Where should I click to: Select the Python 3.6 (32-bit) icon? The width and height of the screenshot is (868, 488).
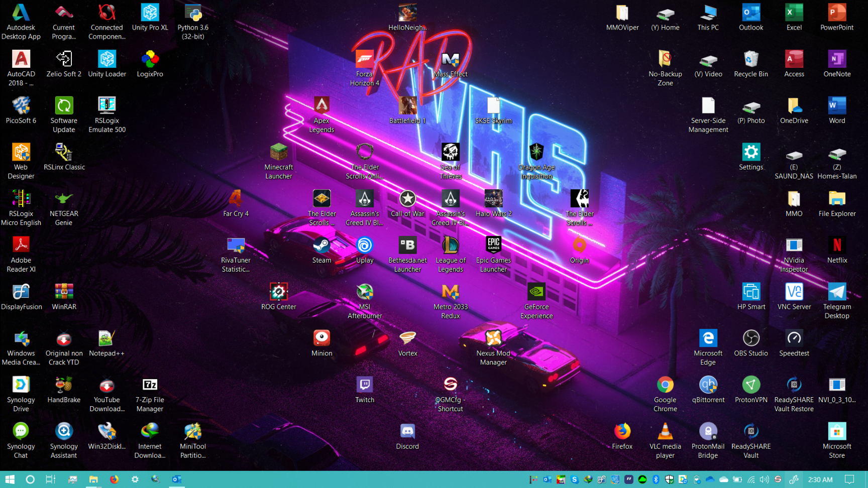[x=193, y=22]
